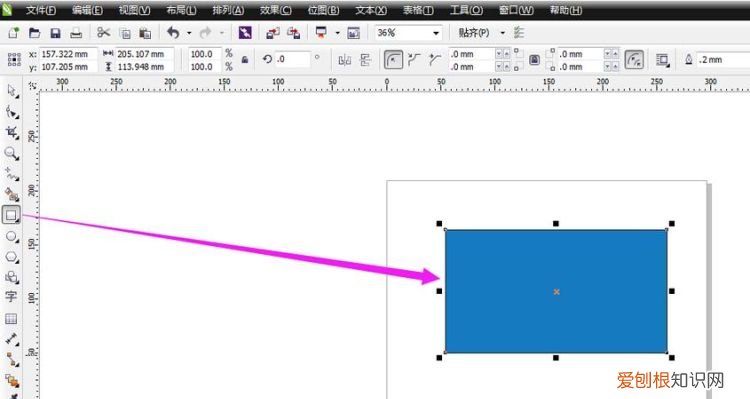
Task: Open the 效果(C) menu
Action: [276, 10]
